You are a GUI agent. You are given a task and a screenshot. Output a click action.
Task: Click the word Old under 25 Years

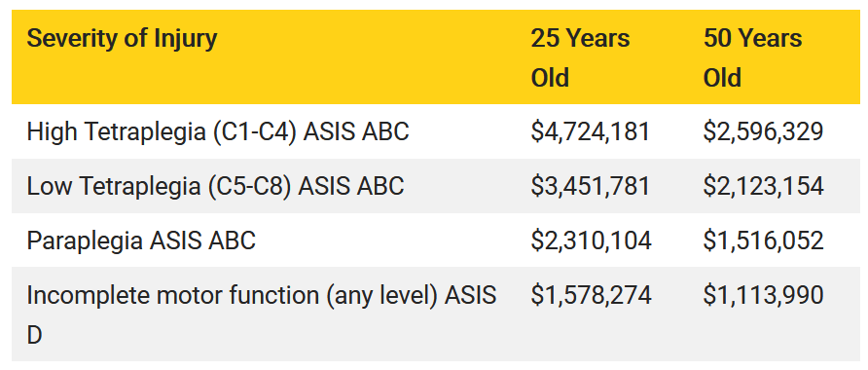click(x=550, y=78)
